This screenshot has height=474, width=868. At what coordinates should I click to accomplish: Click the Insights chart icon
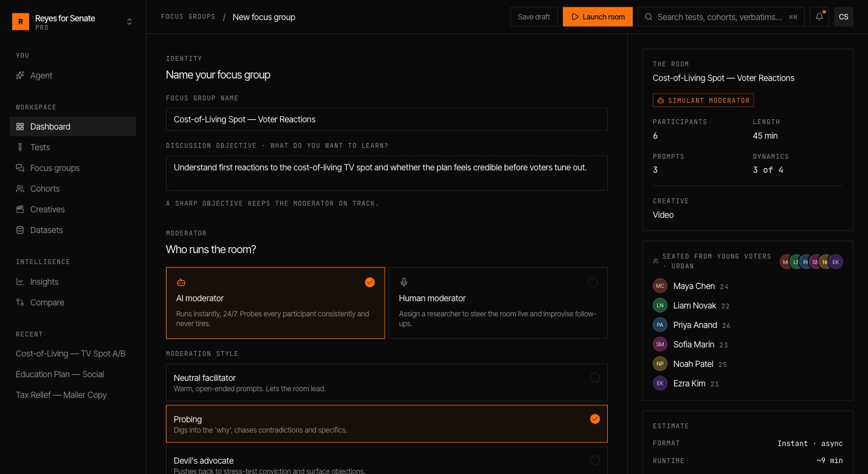(20, 282)
